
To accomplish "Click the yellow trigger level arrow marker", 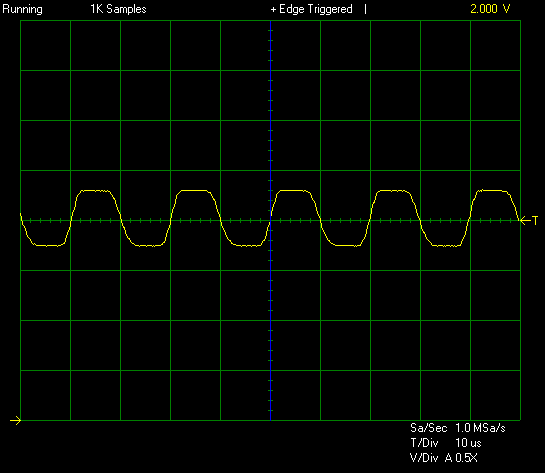I will point(525,220).
